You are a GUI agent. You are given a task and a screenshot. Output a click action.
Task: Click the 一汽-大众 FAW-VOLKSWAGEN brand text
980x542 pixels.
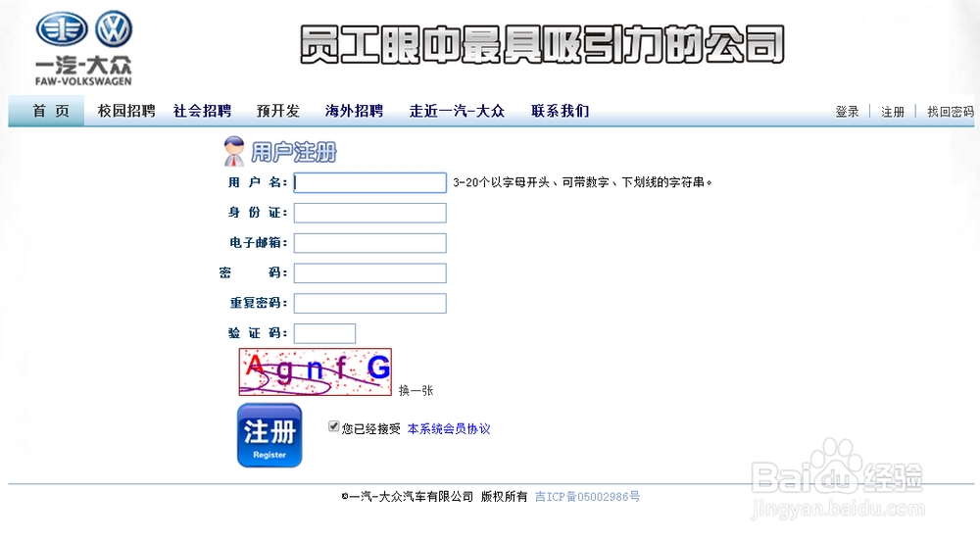83,71
